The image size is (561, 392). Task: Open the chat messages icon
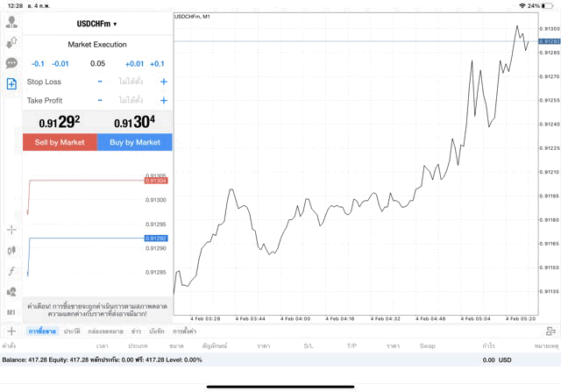(11, 63)
